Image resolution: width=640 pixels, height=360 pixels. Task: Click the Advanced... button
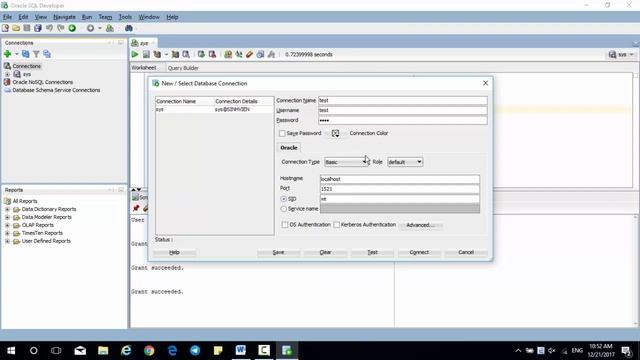pos(420,225)
